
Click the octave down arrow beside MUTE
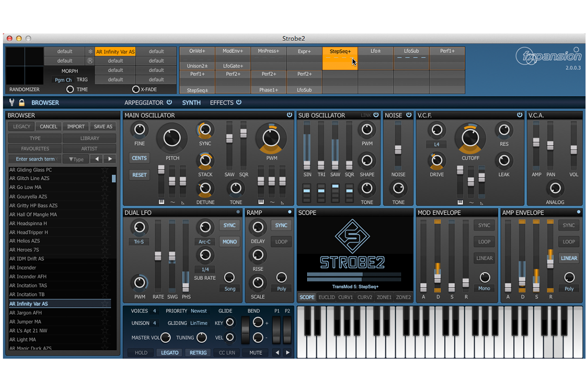click(x=277, y=352)
